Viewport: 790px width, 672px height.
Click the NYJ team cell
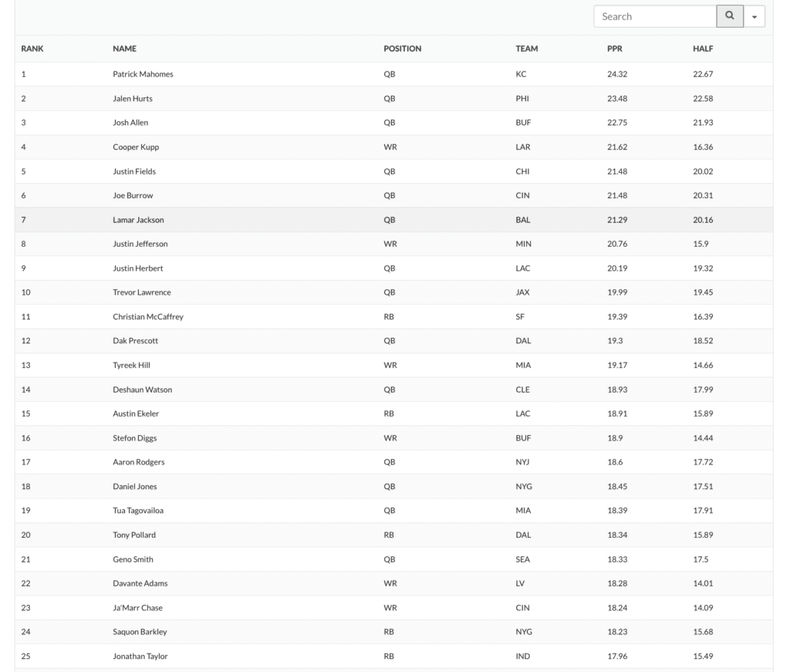[x=522, y=462]
